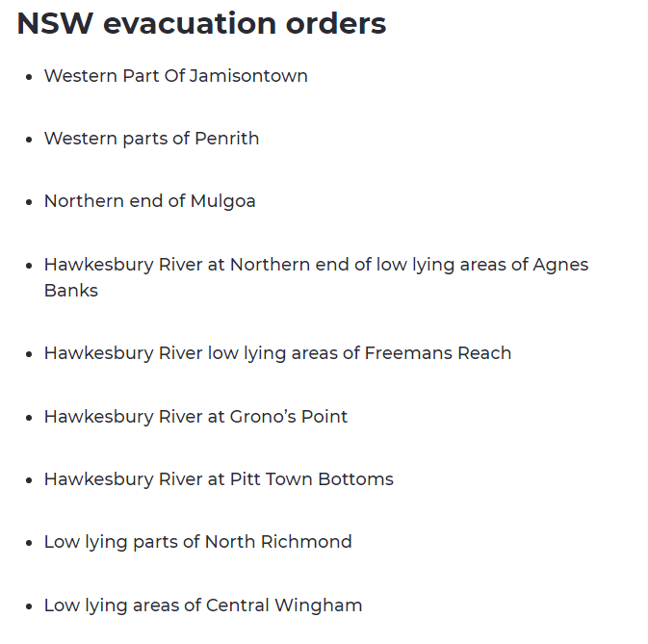Select the word Banks on wrapped line

point(71,291)
